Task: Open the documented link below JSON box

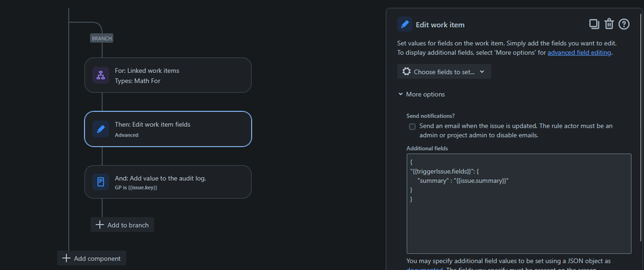Action: click(424, 269)
